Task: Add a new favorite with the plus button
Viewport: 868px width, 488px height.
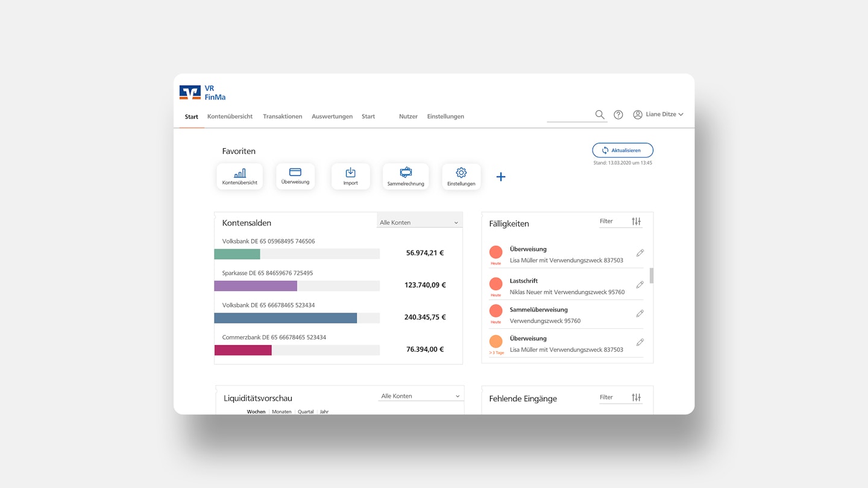Action: click(501, 177)
